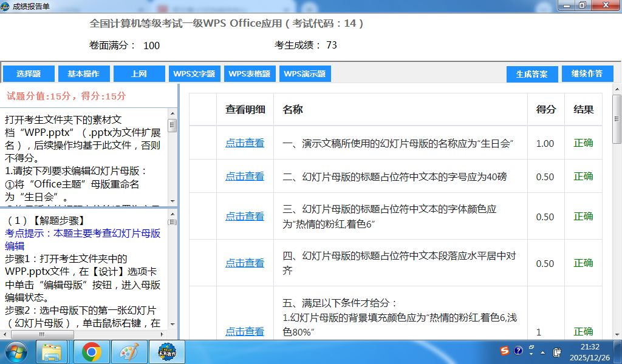This screenshot has height=364, width=622.
Task: Click the horizontal scrollbar thumb
Action: tap(42, 335)
